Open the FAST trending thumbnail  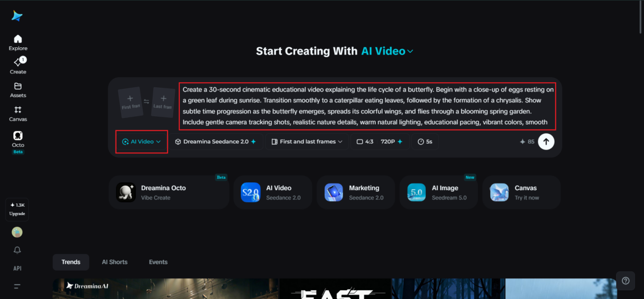[335, 288]
